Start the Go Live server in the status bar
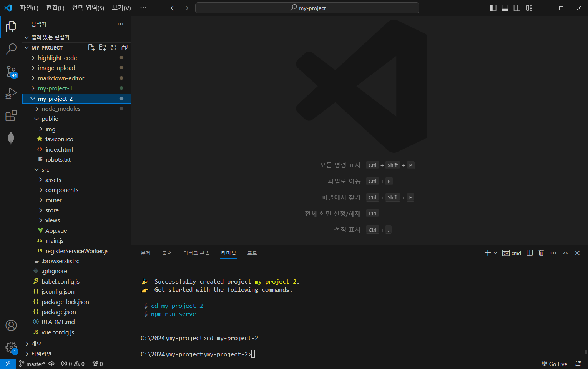The height and width of the screenshot is (369, 588). pyautogui.click(x=555, y=364)
